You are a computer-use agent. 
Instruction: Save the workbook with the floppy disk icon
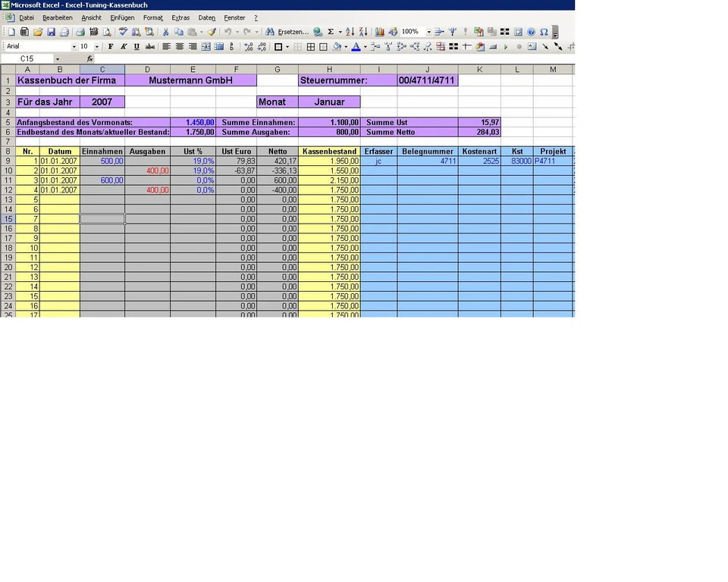51,32
